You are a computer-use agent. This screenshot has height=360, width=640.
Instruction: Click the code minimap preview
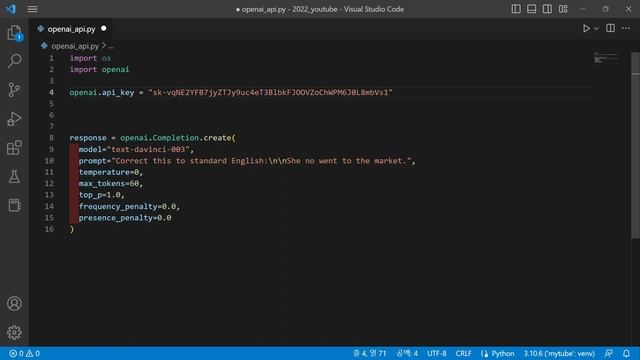point(606,58)
